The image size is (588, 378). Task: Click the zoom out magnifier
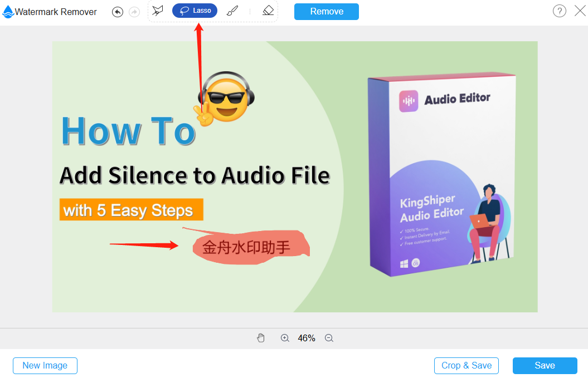329,338
